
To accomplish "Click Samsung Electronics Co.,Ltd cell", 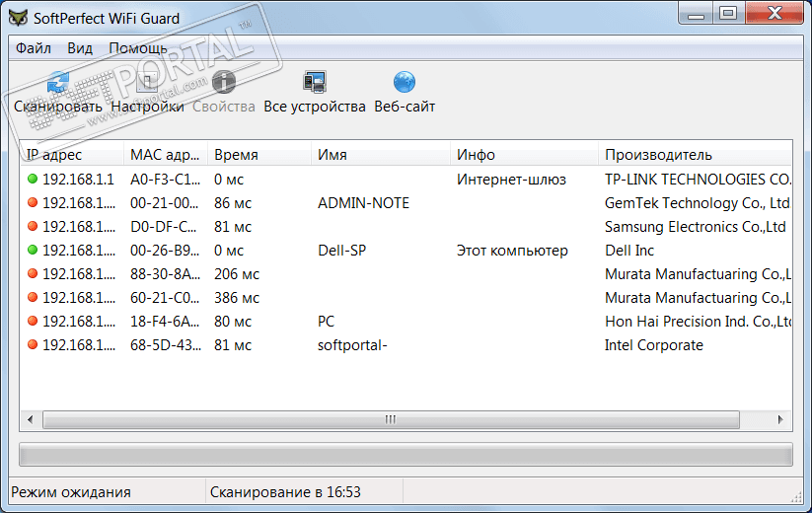I will pyautogui.click(x=695, y=227).
